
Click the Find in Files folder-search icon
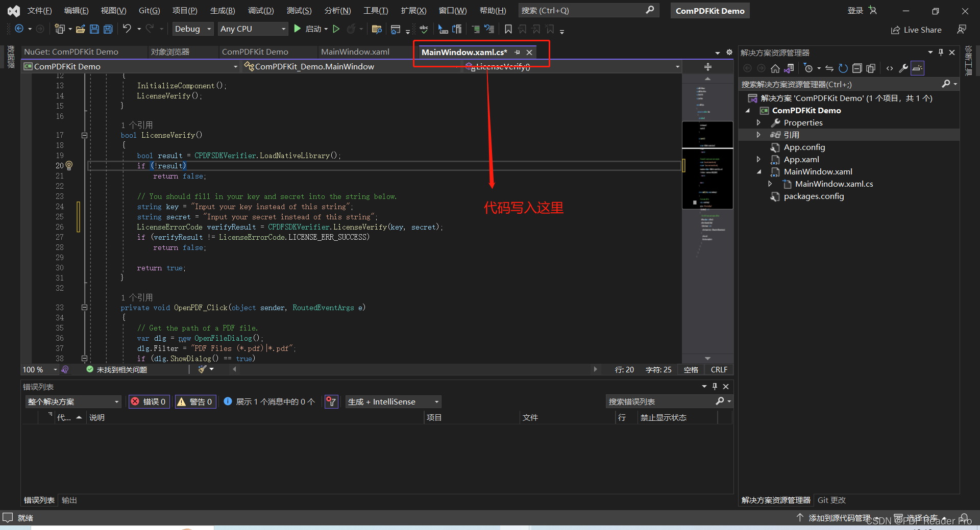(377, 29)
